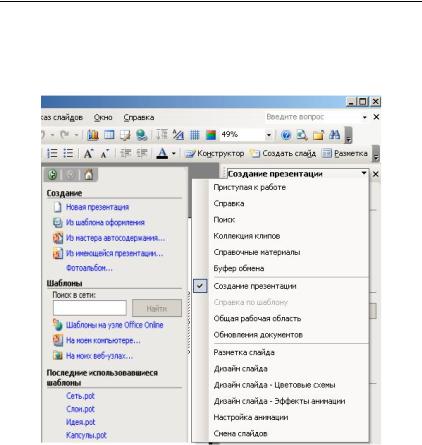Open PowerPoint Help question-mark icon
The width and height of the screenshot is (422, 445).
[x=286, y=135]
